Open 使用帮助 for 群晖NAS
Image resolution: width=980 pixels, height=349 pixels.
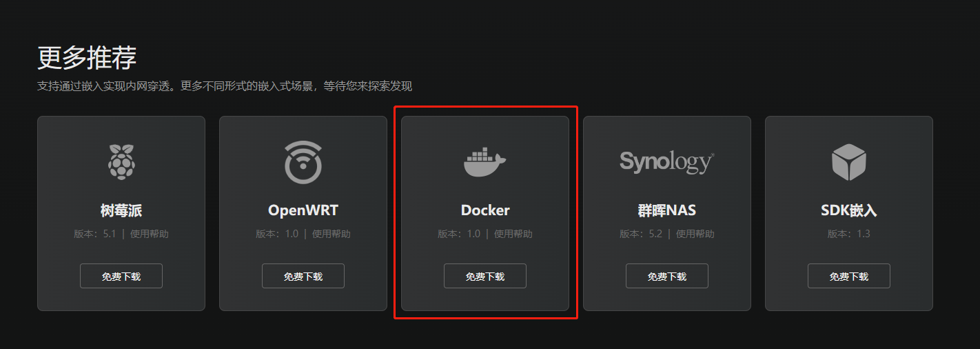point(695,234)
